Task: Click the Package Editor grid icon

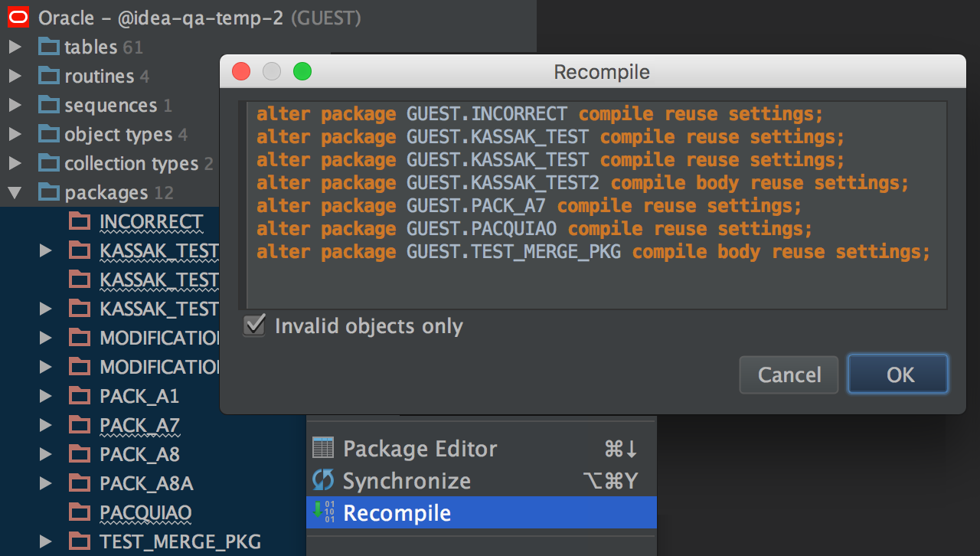Action: pyautogui.click(x=323, y=448)
